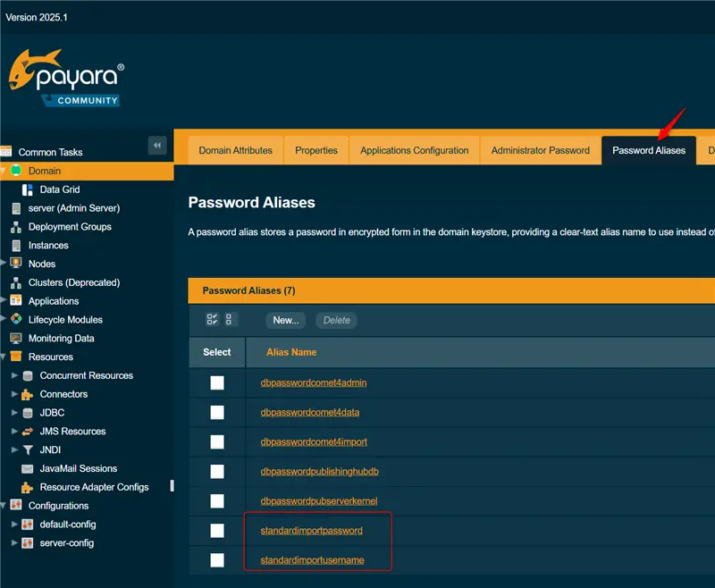The width and height of the screenshot is (715, 588).
Task: Click the Resources folder icon
Action: [x=16, y=357]
